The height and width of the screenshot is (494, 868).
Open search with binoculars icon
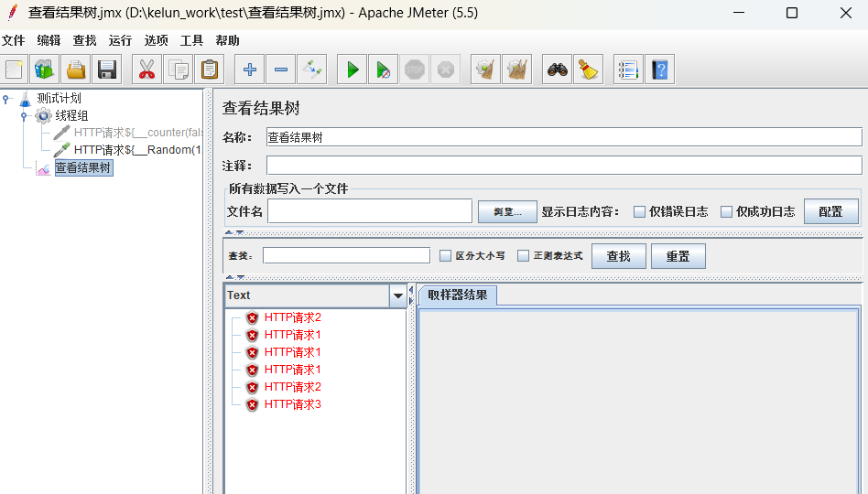coord(557,70)
